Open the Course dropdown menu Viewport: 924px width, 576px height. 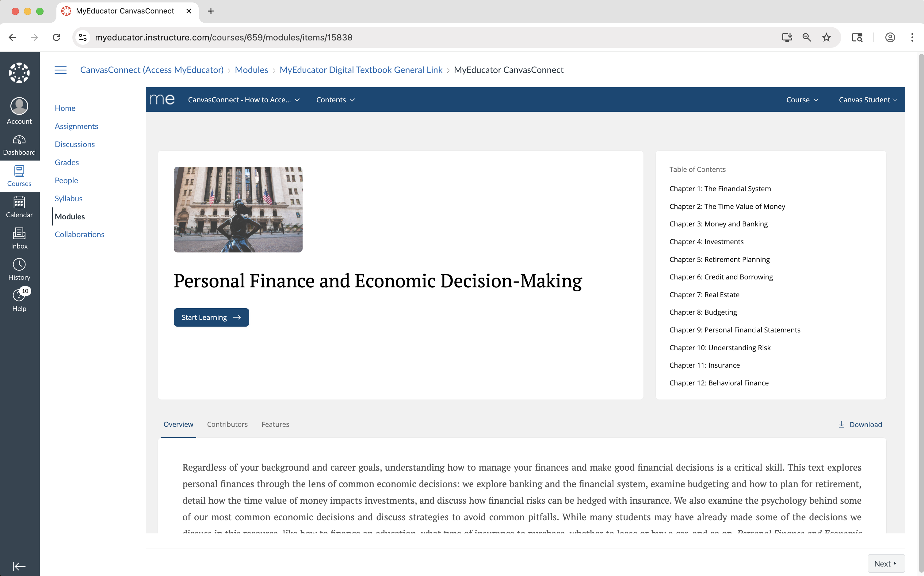802,100
